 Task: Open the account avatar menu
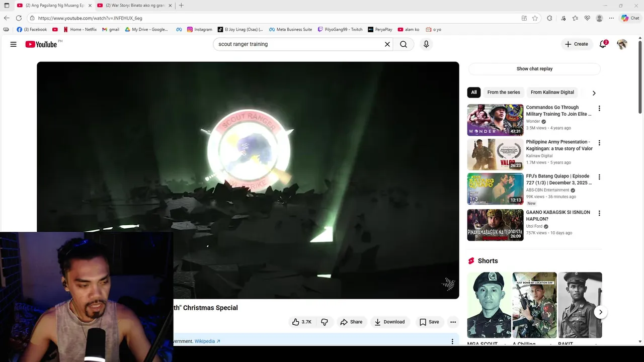click(x=622, y=44)
